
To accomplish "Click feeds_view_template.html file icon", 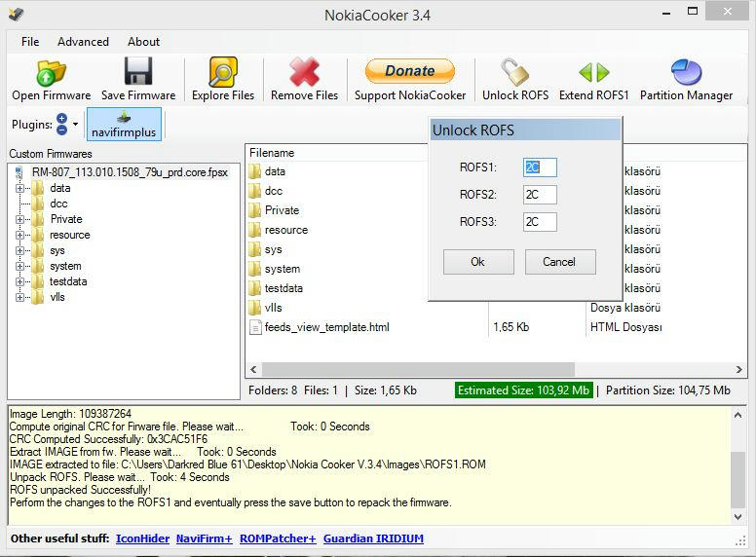I will pyautogui.click(x=255, y=327).
